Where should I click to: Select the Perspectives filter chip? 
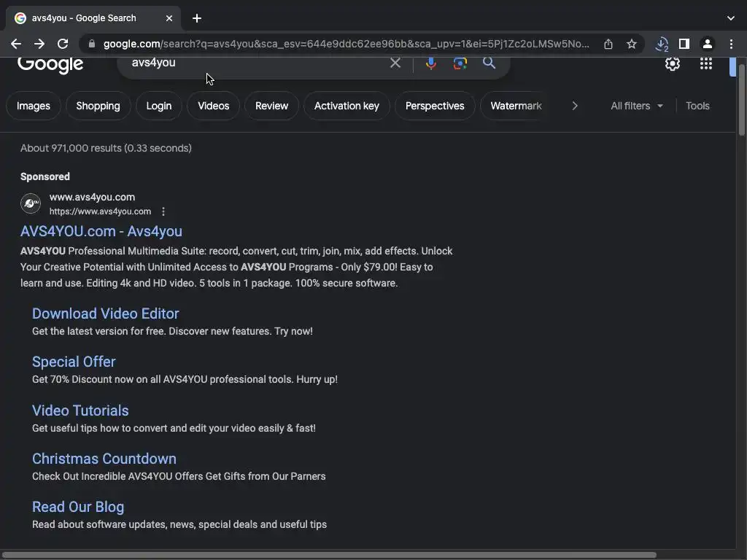435,106
